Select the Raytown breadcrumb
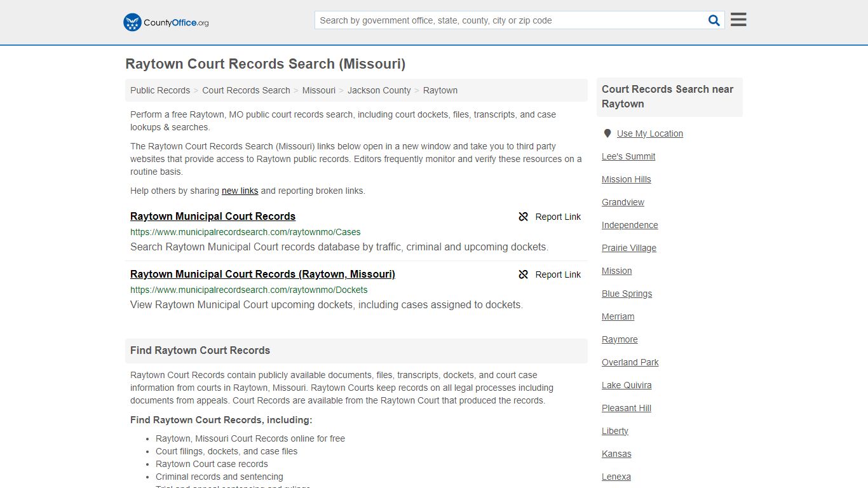Image resolution: width=868 pixels, height=488 pixels. click(440, 90)
